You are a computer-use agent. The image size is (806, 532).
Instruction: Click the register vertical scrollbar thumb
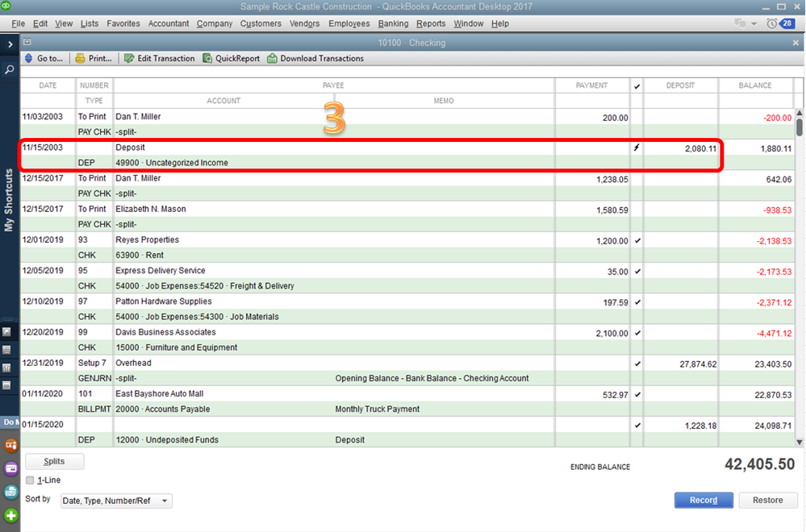point(800,127)
